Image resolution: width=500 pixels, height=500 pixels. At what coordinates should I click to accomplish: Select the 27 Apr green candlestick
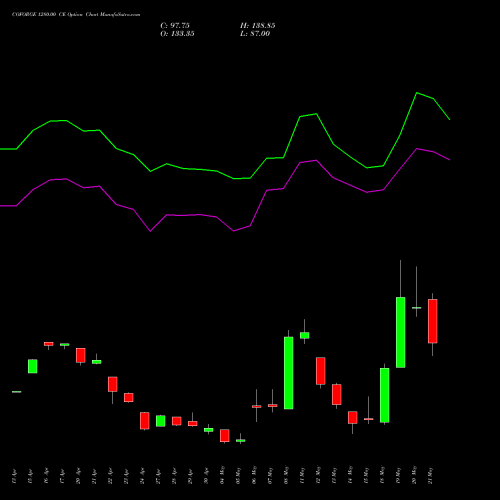click(x=161, y=421)
